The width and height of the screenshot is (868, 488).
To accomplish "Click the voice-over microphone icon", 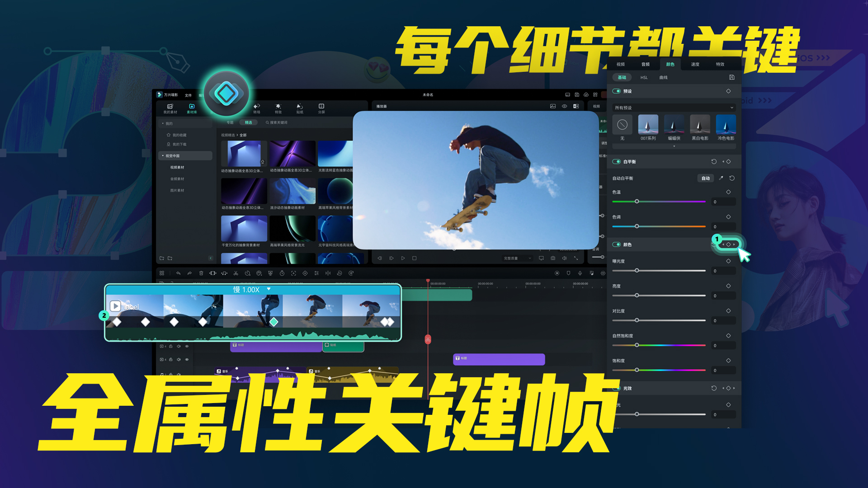I will pos(580,273).
